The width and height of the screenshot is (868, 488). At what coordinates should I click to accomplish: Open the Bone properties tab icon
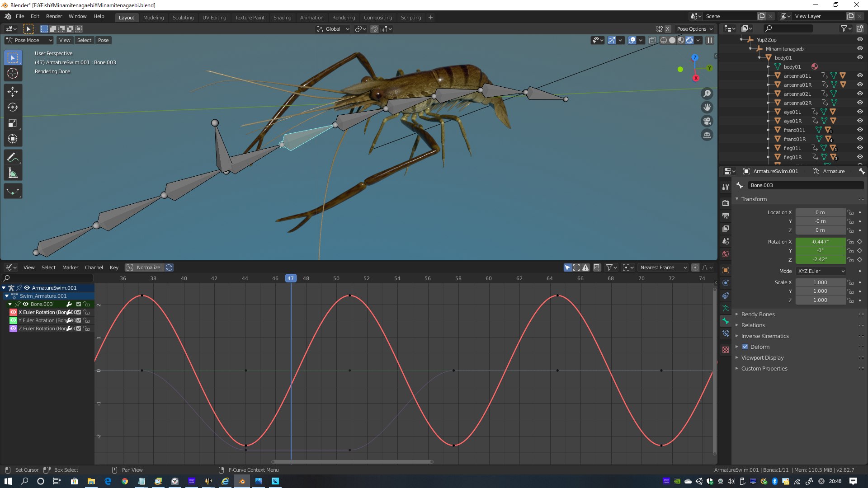point(726,321)
